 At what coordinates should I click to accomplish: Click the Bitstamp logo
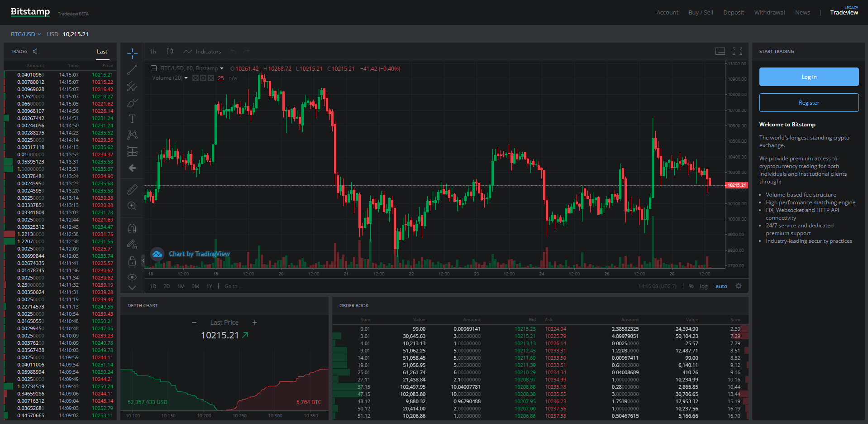(x=30, y=12)
